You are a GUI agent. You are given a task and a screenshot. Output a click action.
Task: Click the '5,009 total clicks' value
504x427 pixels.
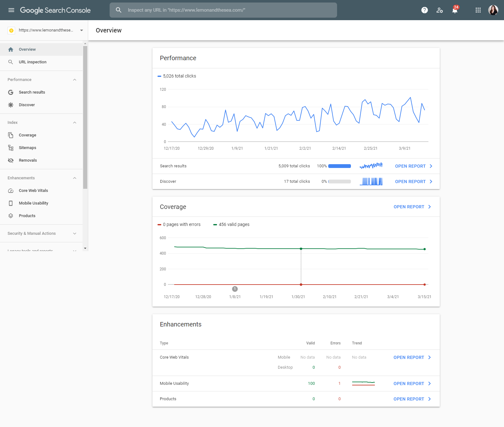tap(294, 166)
